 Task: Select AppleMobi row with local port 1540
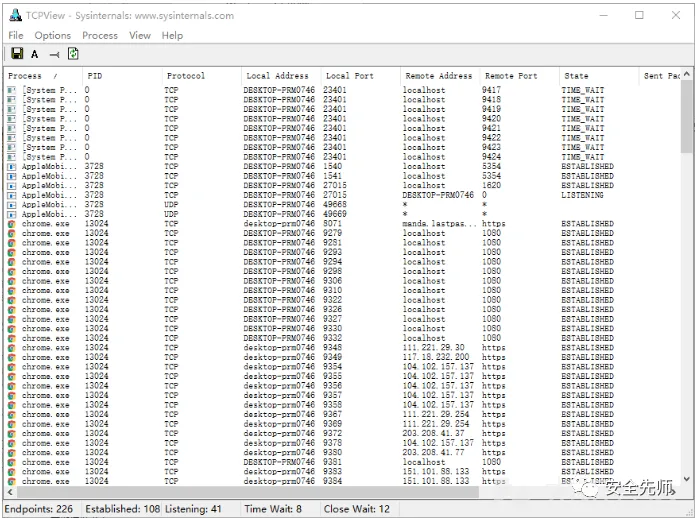342,167
